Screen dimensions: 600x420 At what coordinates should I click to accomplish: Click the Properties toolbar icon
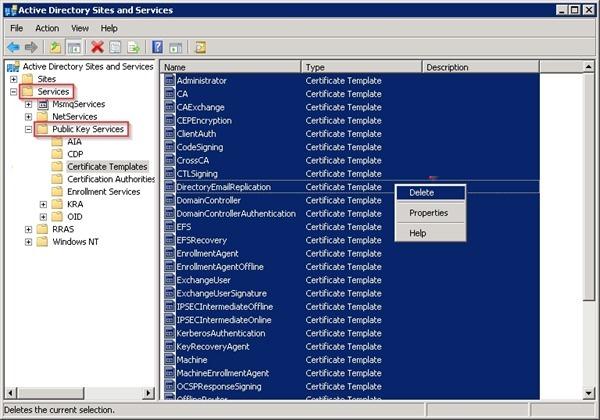pos(115,47)
